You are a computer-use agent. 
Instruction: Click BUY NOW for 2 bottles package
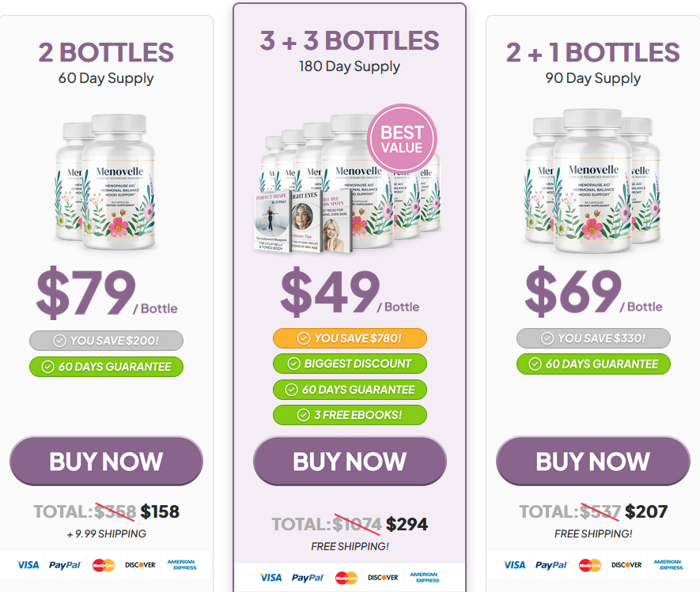[x=106, y=461]
